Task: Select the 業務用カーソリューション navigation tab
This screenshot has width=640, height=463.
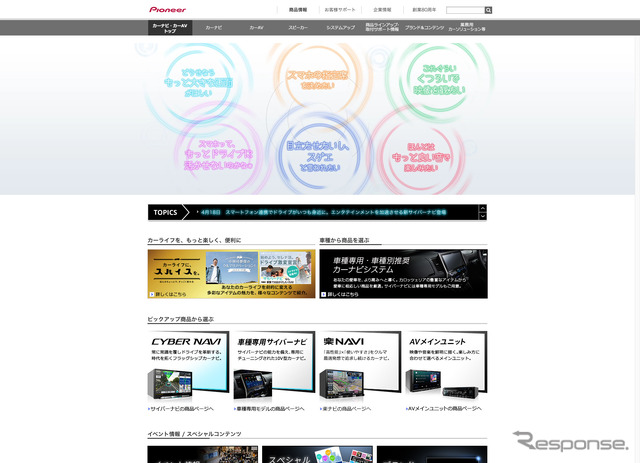Action: point(467,28)
